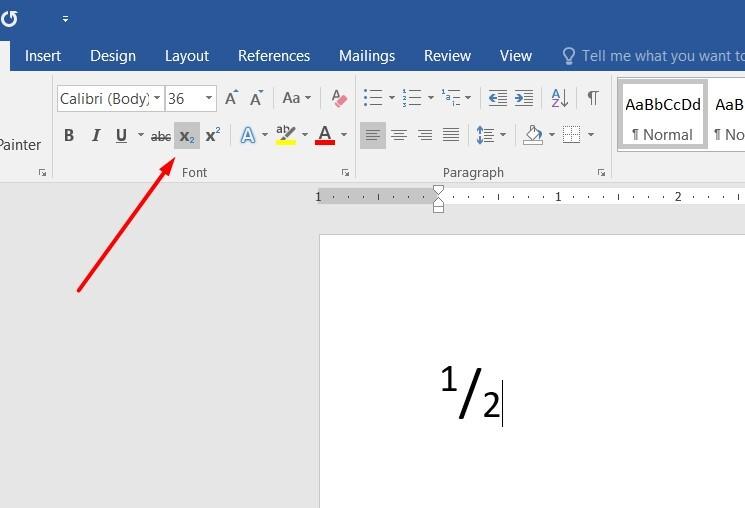Open bullet library dropdown arrow
Image resolution: width=745 pixels, height=508 pixels.
click(x=392, y=98)
